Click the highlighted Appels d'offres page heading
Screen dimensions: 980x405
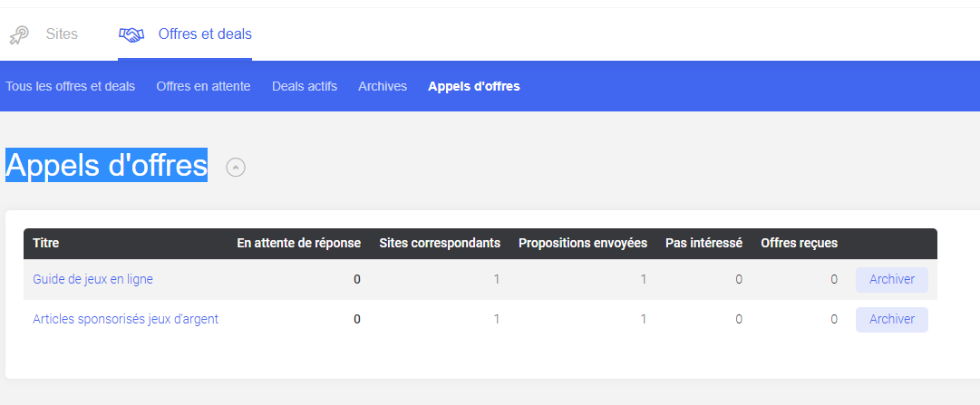pyautogui.click(x=106, y=166)
